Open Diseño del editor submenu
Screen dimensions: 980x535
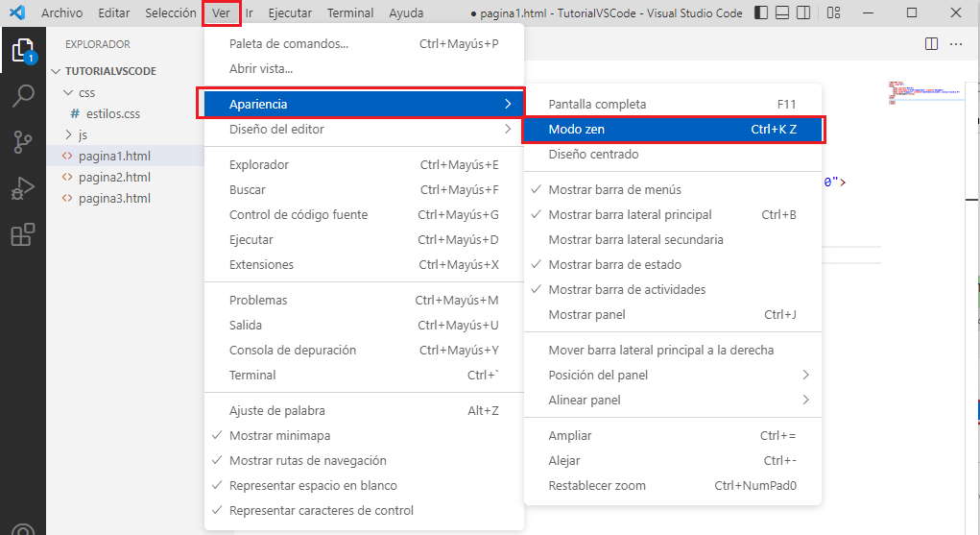pyautogui.click(x=364, y=129)
